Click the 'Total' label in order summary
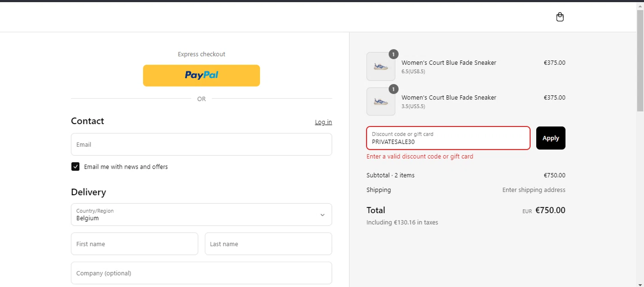Screen dimensions: 644x287 click(376, 210)
